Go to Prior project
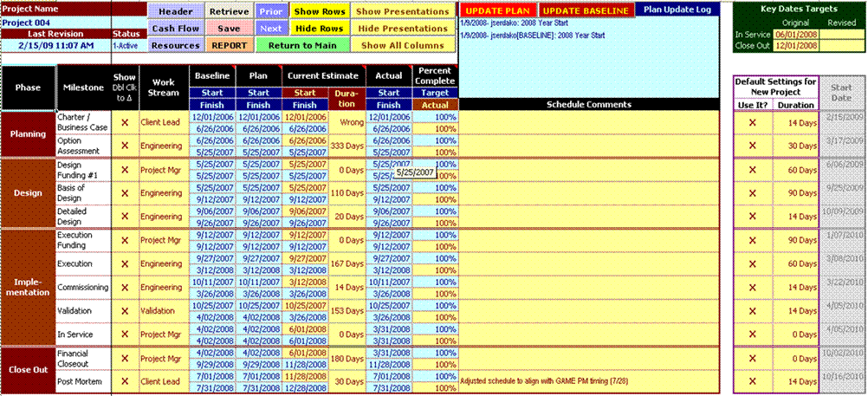868x396 pixels. (271, 11)
